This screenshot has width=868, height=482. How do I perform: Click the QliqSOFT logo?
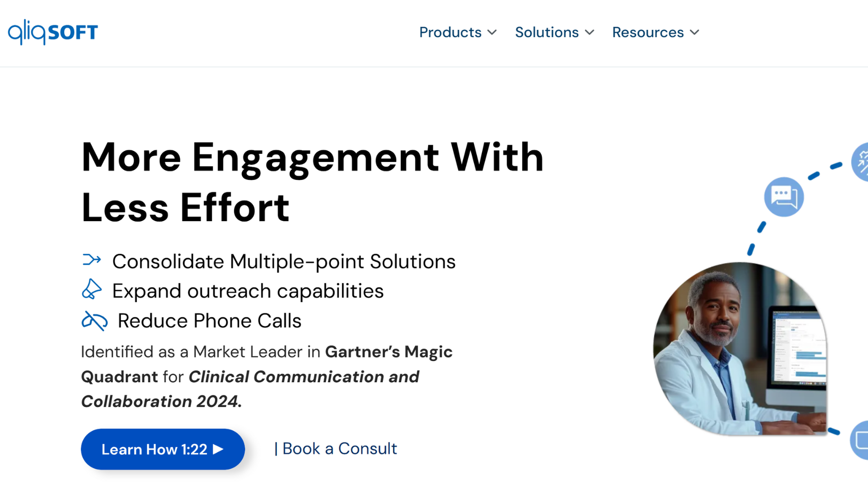53,32
